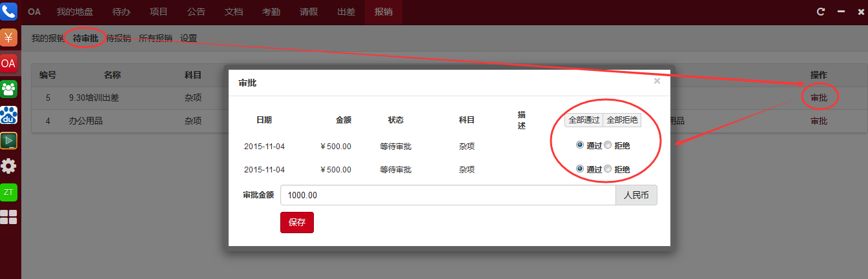Viewport: 868px width, 279px height.
Task: Click the 全部拒绝 button
Action: (x=622, y=120)
